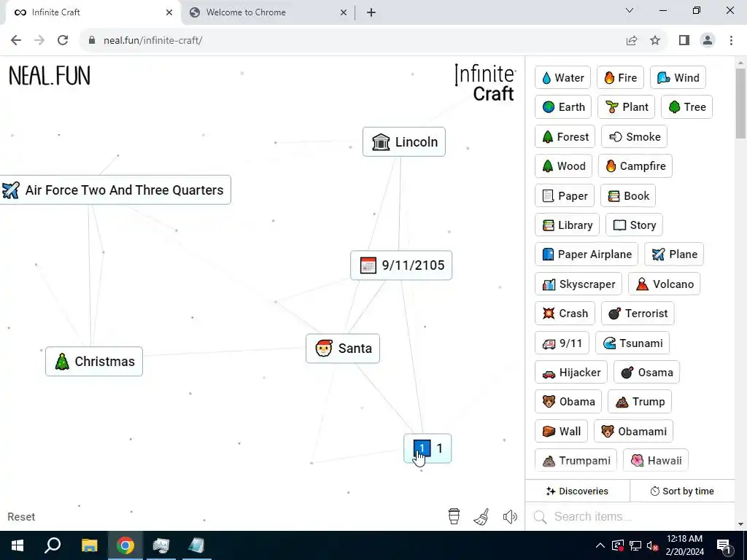The width and height of the screenshot is (747, 560).
Task: Open a new browser tab
Action: click(371, 12)
